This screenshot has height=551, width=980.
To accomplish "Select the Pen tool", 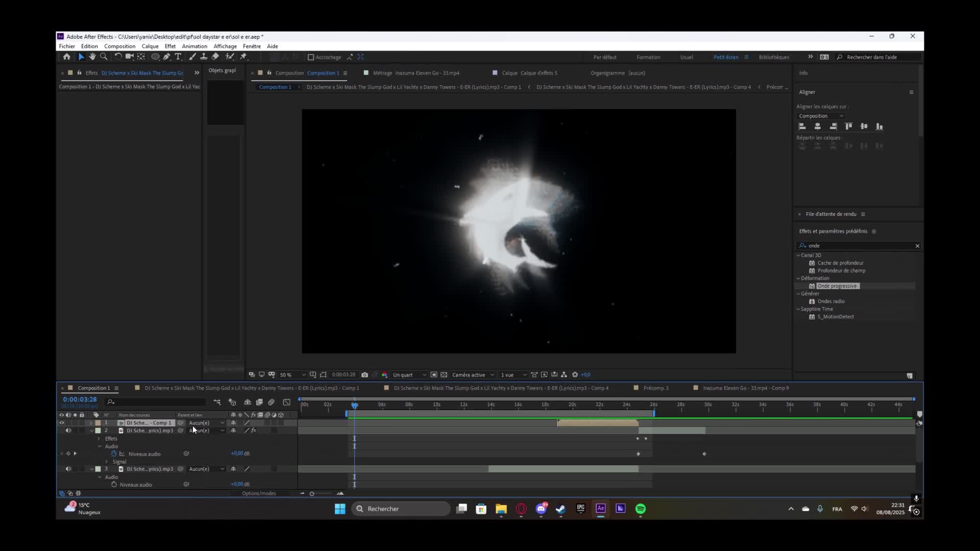I will pyautogui.click(x=166, y=57).
